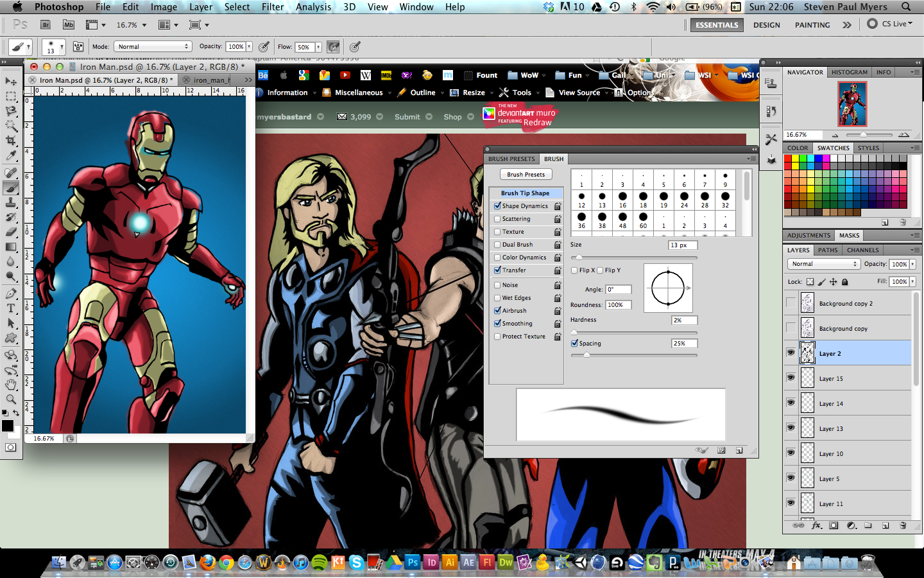The width and height of the screenshot is (924, 578).
Task: Click the Brush Presets button
Action: coord(526,174)
